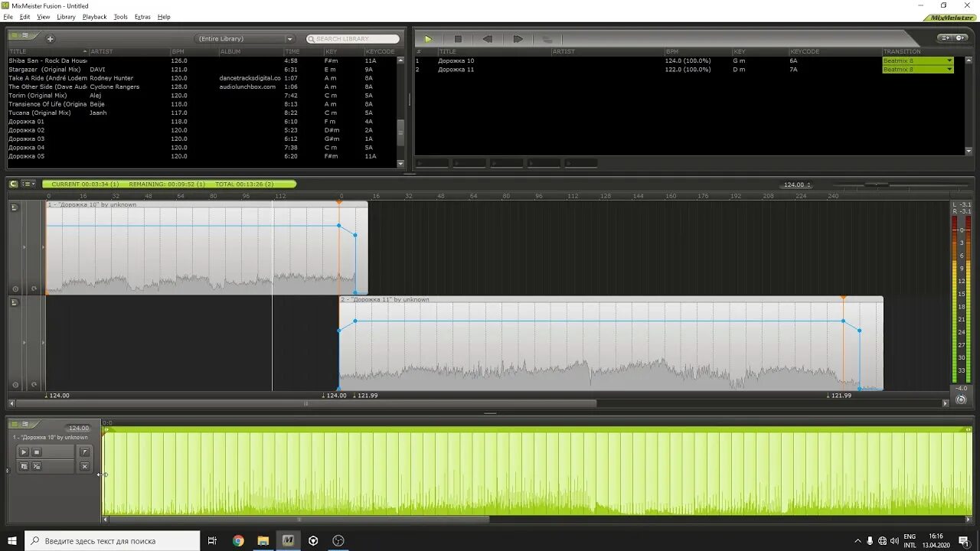Click the timeline horizontal scrollbar
Viewport: 980px width, 551px height.
click(306, 403)
